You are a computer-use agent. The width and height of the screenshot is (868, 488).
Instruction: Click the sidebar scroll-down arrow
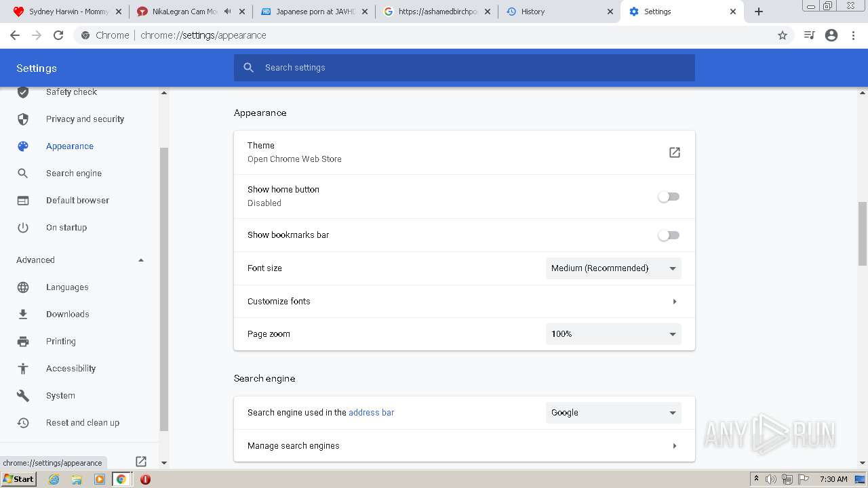click(163, 463)
